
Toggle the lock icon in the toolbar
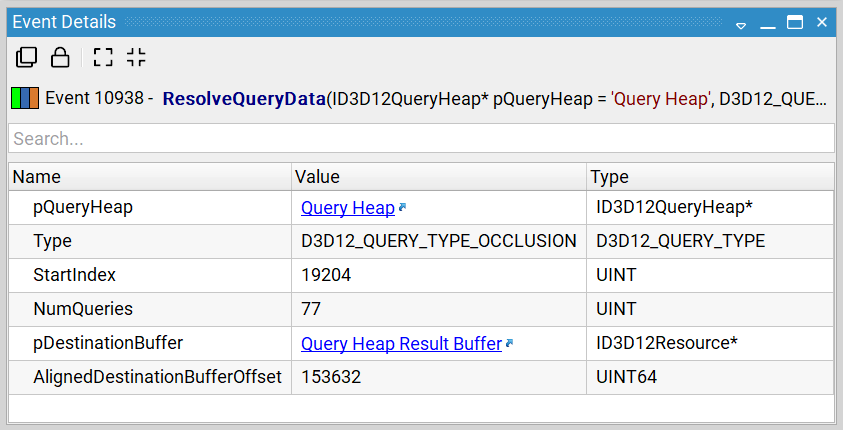point(60,57)
